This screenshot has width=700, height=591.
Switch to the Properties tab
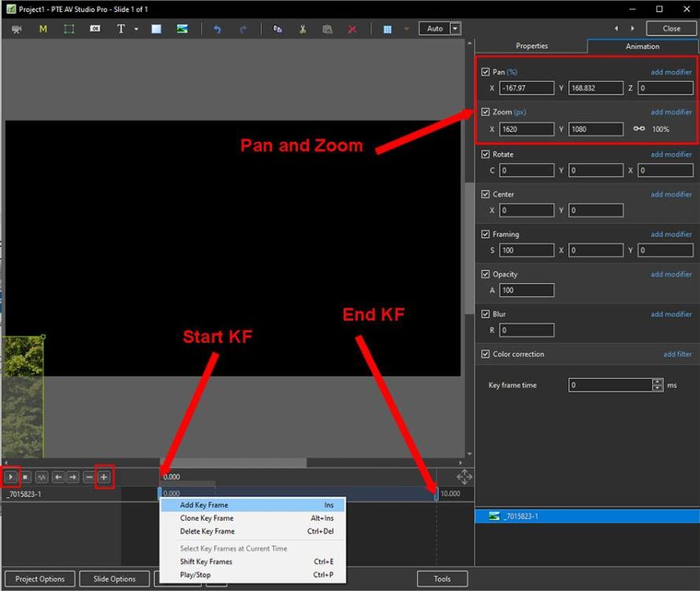[531, 46]
